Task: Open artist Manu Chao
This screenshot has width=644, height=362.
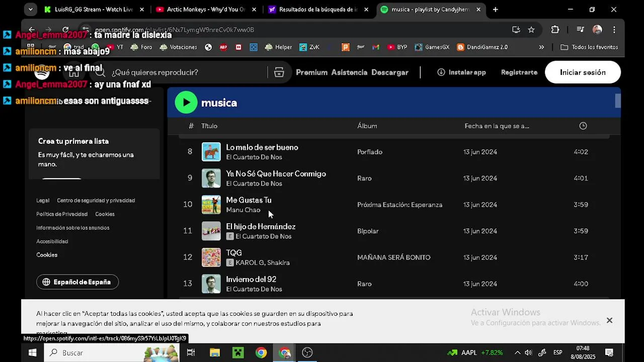Action: point(243,210)
